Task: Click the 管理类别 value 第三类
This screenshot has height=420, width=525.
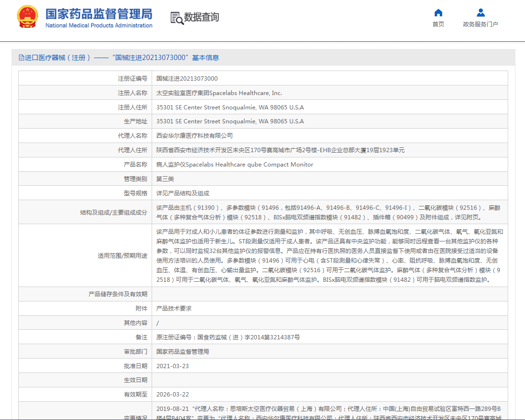Action: (x=165, y=179)
